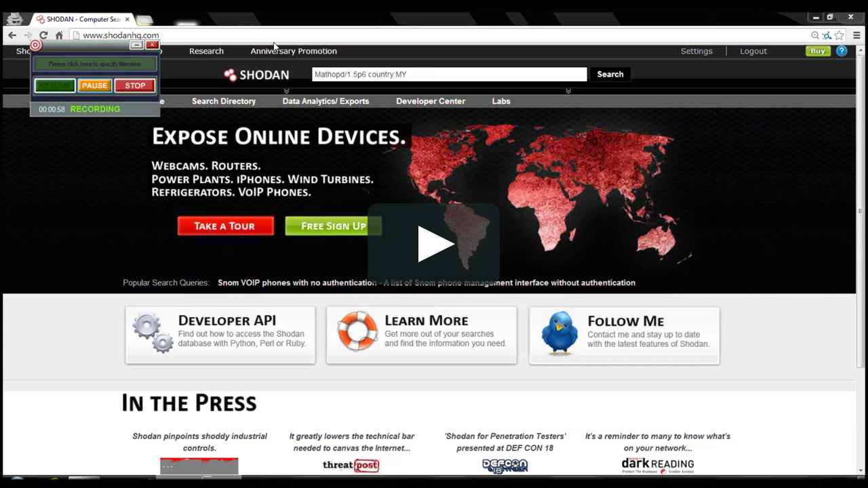Open Anniversary Promotion menu item
The height and width of the screenshot is (488, 868).
click(x=294, y=51)
